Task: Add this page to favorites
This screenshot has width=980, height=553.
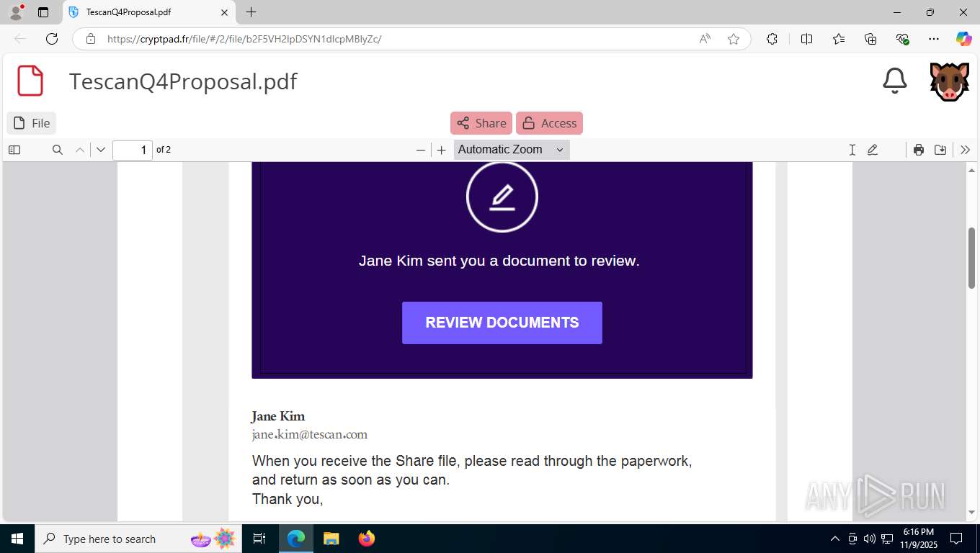Action: tap(734, 39)
